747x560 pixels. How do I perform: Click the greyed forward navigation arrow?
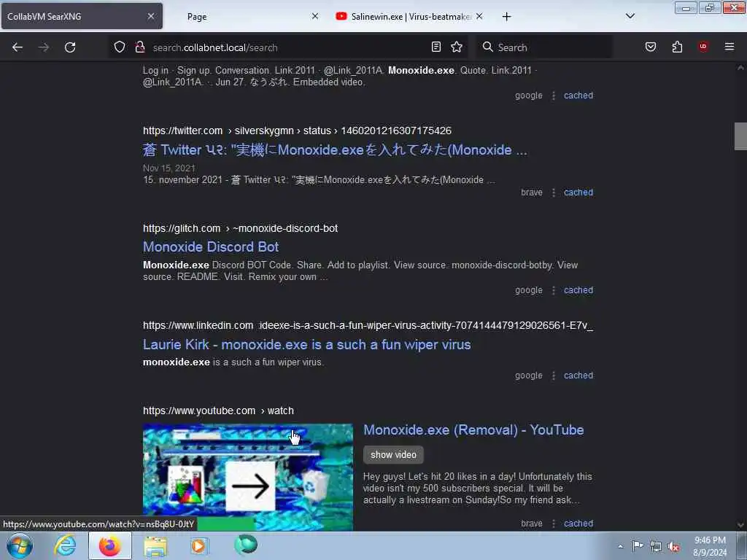click(43, 47)
